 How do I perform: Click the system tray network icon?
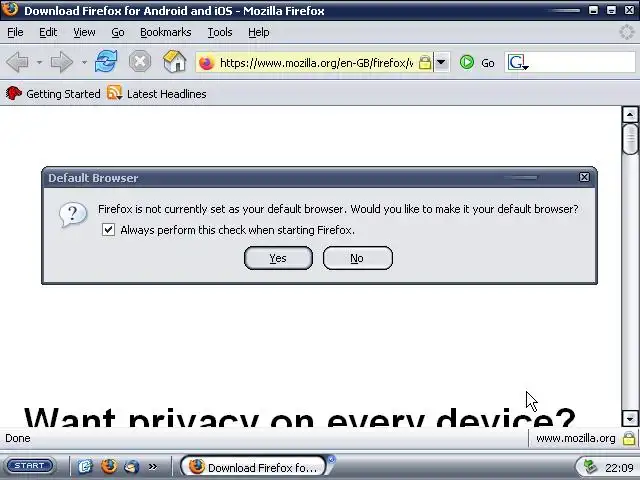click(x=591, y=467)
